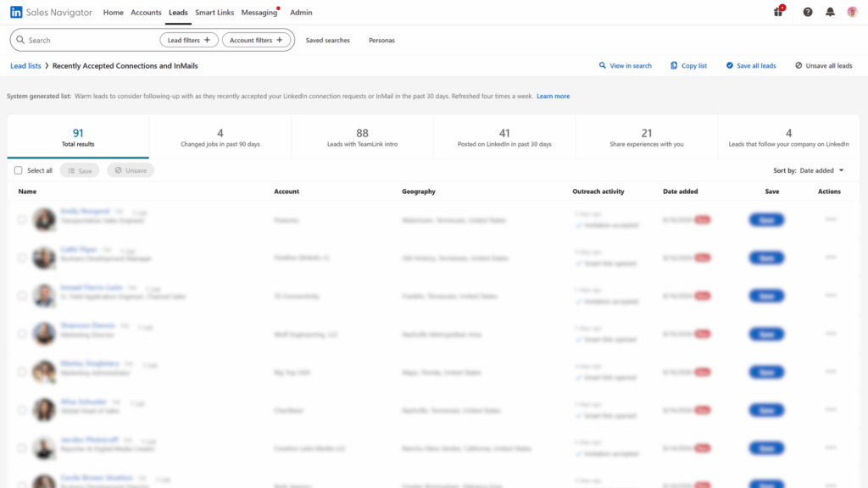Click the plus icon in Lead filters
868x488 pixels.
pos(207,40)
